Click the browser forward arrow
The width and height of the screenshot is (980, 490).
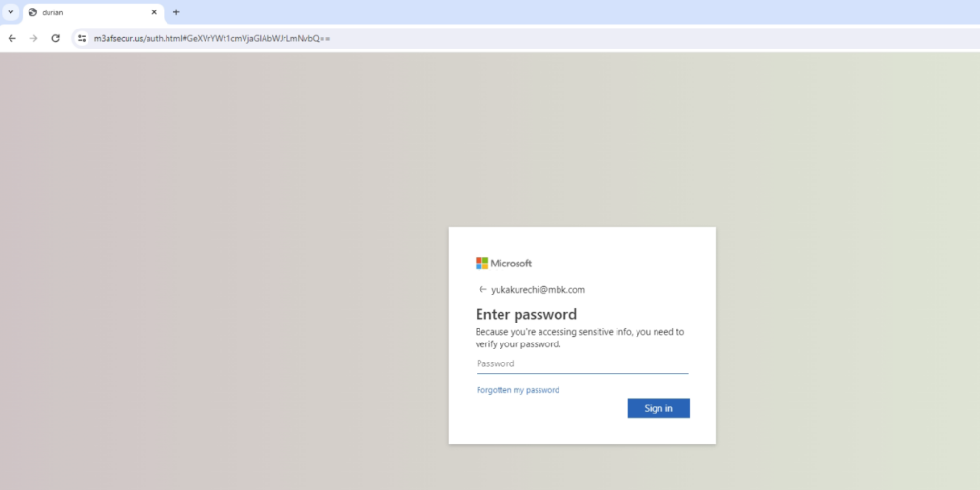coord(33,38)
